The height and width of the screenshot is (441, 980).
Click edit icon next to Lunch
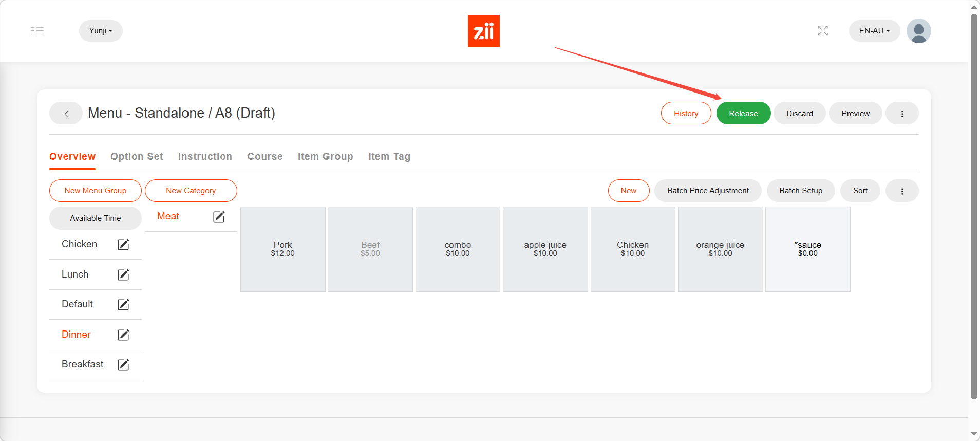pyautogui.click(x=123, y=275)
